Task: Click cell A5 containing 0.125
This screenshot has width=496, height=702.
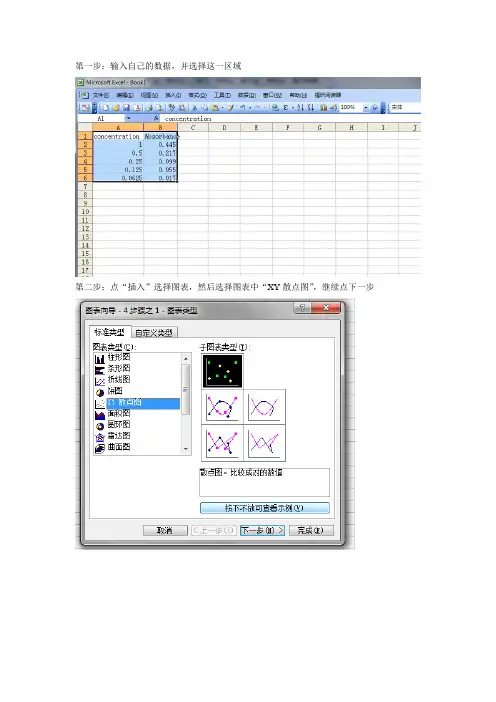Action: (x=118, y=170)
